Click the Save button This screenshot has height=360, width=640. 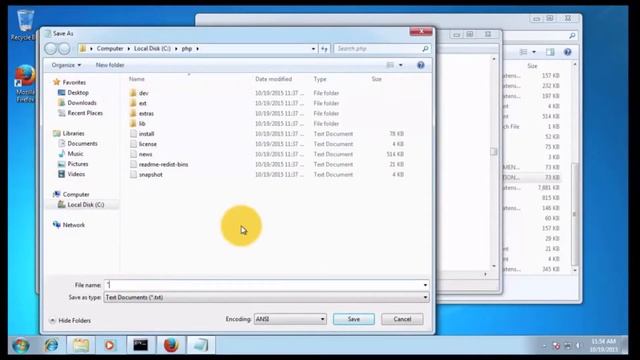(x=353, y=319)
